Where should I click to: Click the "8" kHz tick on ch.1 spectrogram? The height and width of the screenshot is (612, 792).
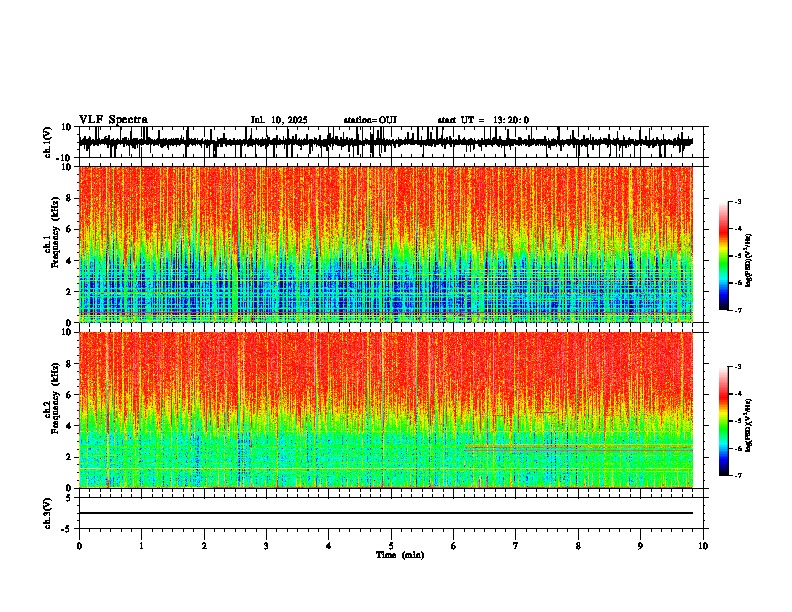pyautogui.click(x=69, y=198)
